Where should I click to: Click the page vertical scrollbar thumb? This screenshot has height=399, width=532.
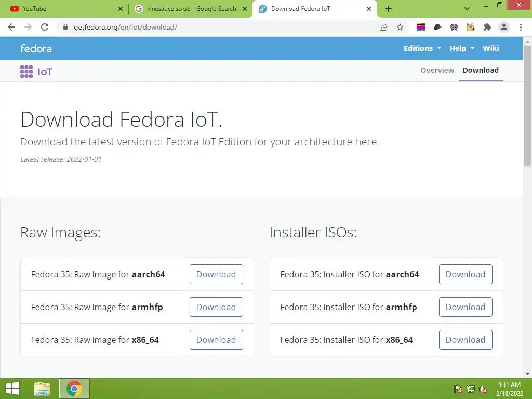point(527,106)
